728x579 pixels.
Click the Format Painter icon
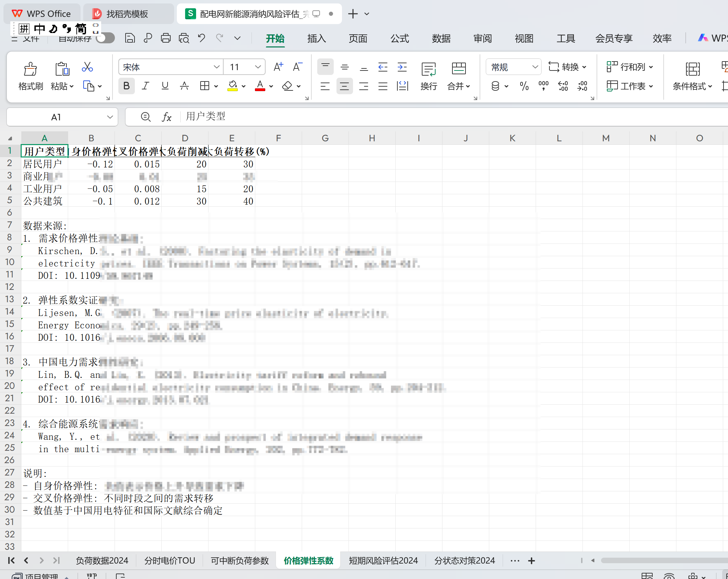(x=30, y=69)
